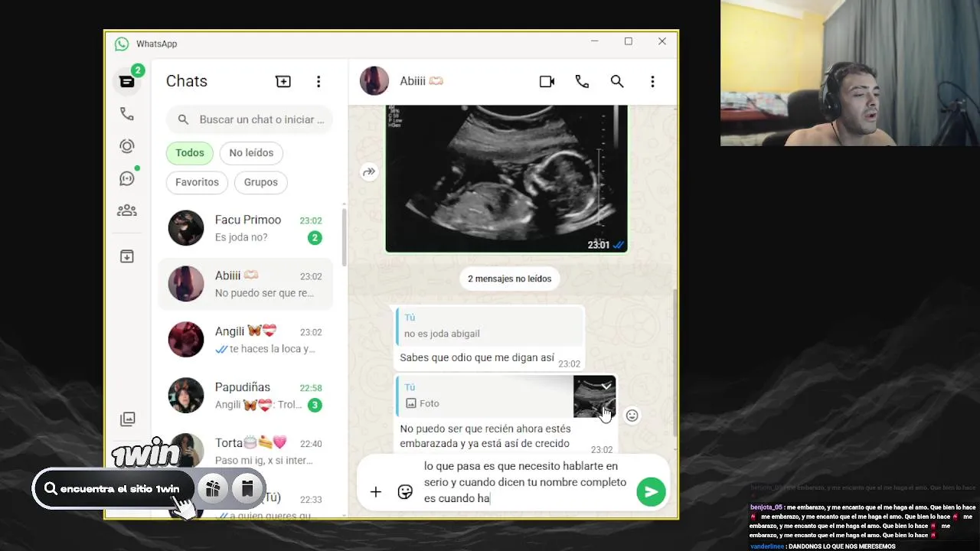Click the chat list scrollbar
The width and height of the screenshot is (980, 551).
pos(344,237)
